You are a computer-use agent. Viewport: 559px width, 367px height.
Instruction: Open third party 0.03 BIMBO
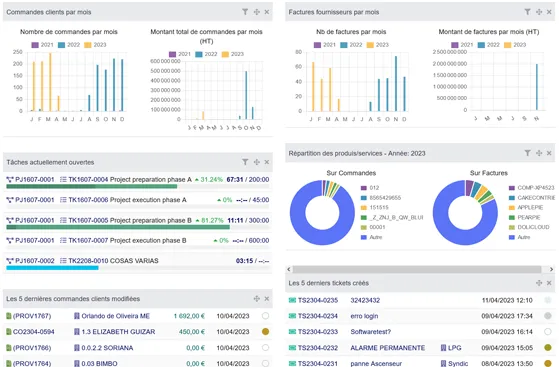[96, 363]
